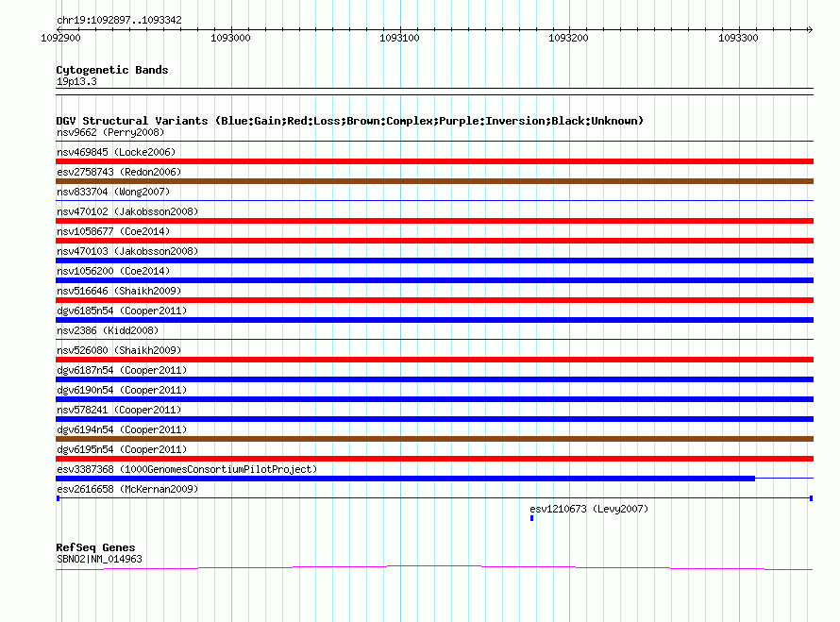Click the dgv6195n54 (Cooper2011) label
The image size is (840, 622).
coord(122,449)
